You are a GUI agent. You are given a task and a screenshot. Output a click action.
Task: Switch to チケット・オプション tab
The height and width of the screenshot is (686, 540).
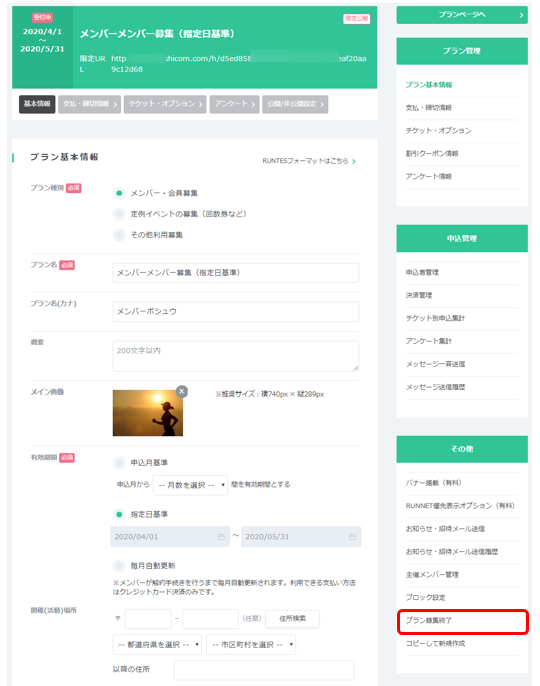(x=165, y=104)
